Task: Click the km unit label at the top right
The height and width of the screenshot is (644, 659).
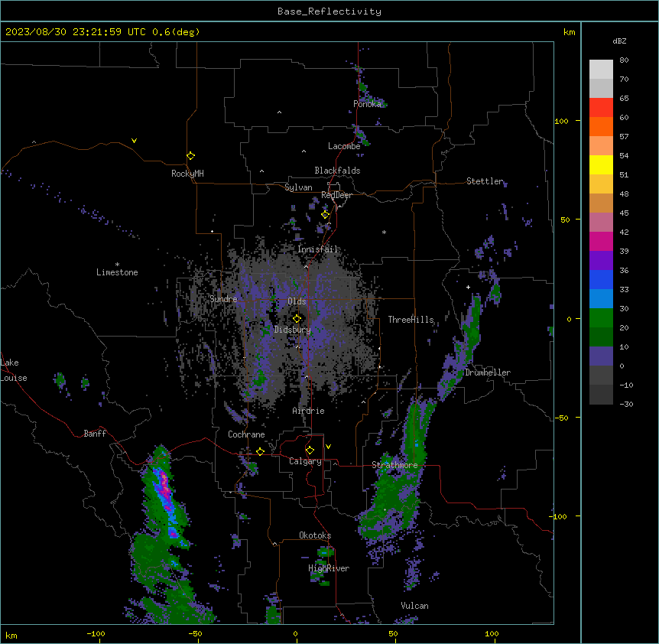Action: pos(570,32)
